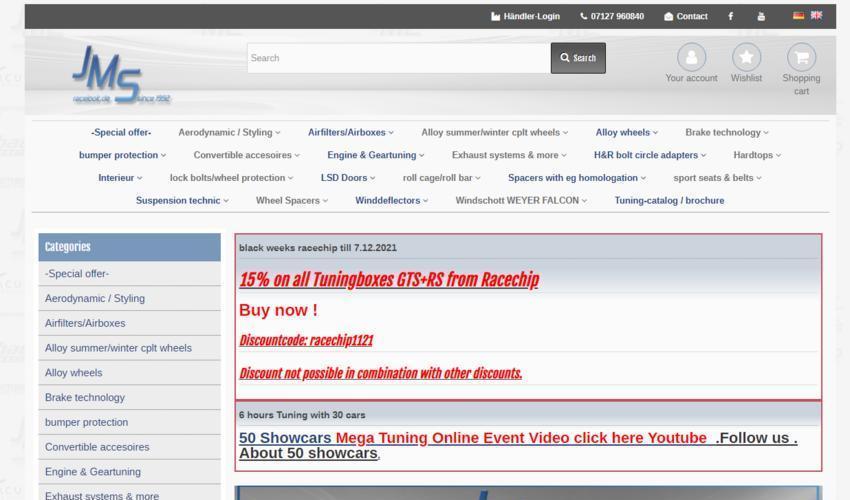Image resolution: width=850 pixels, height=500 pixels.
Task: Click phone number 07127 960840
Action: [612, 16]
